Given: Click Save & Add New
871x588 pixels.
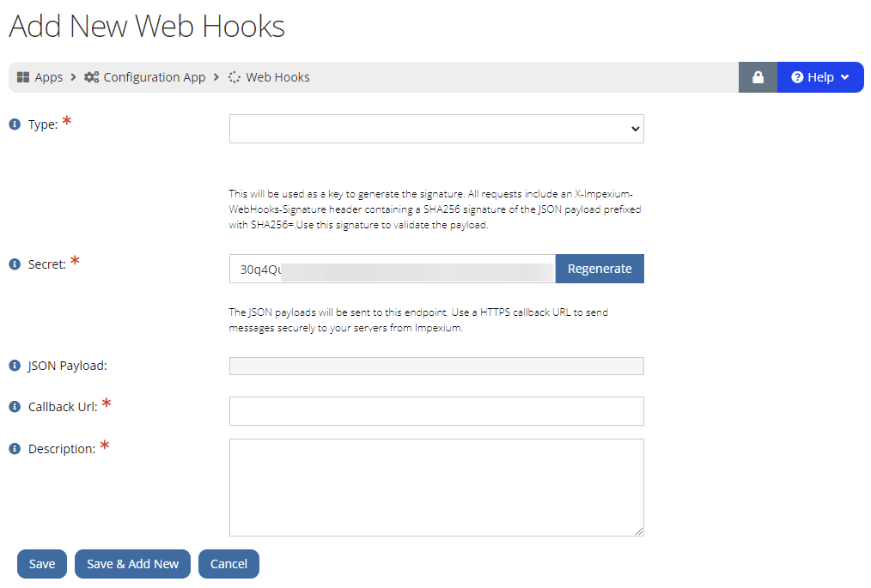Looking at the screenshot, I should click(132, 564).
